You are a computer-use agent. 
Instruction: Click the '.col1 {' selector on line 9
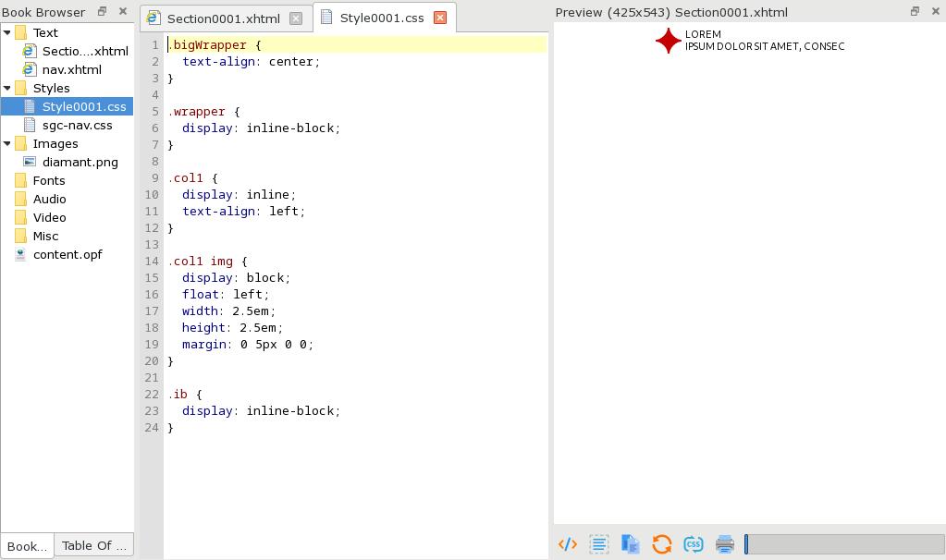click(x=193, y=177)
